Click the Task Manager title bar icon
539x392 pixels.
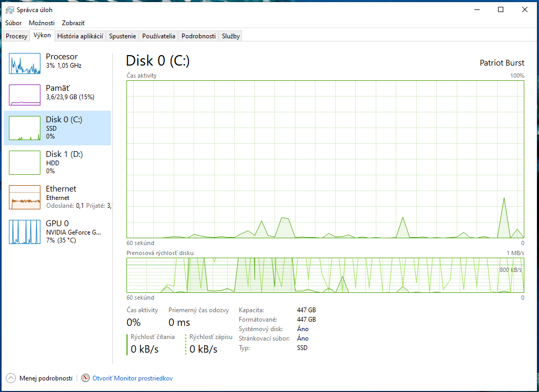tap(9, 10)
